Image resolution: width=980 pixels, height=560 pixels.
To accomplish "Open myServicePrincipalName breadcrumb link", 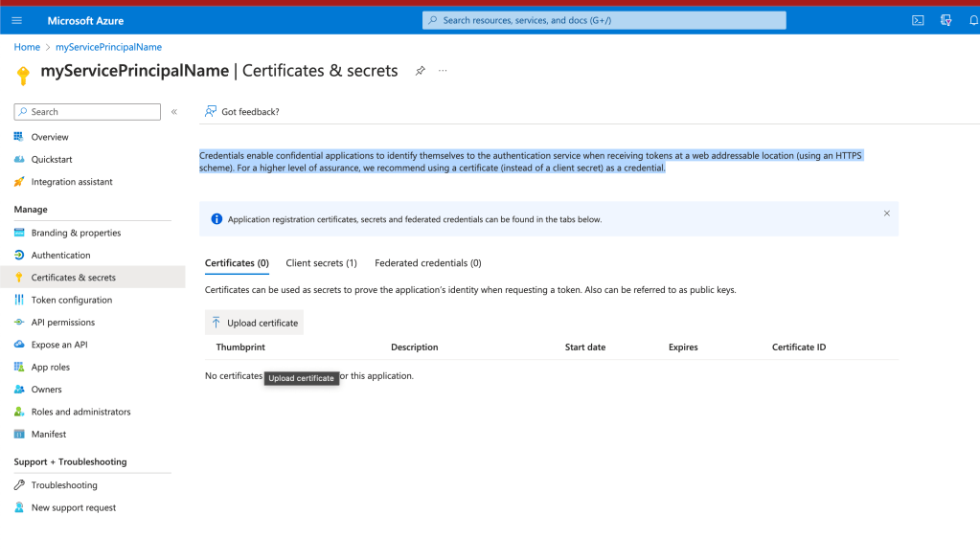I will [x=109, y=47].
